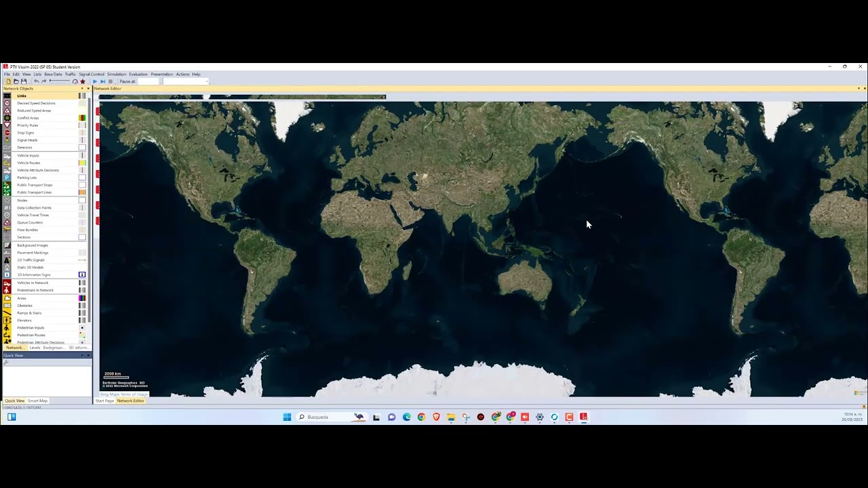This screenshot has width=868, height=488.
Task: Open a network file from toolbar
Action: coord(16,81)
